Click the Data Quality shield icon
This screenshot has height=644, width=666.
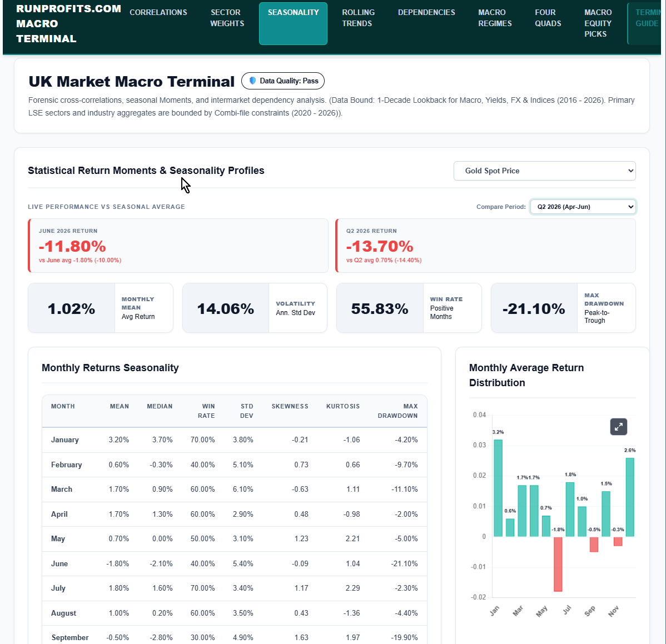tap(252, 81)
